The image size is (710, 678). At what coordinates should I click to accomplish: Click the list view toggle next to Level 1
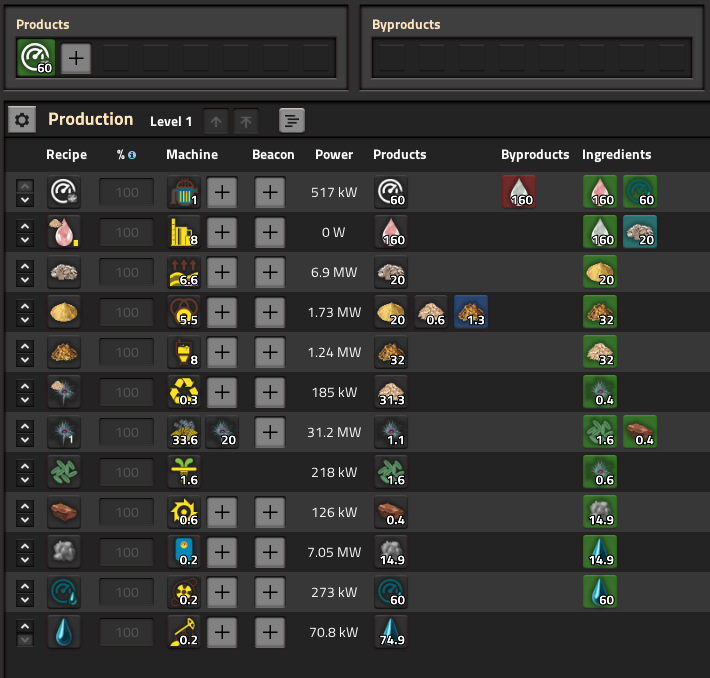292,120
